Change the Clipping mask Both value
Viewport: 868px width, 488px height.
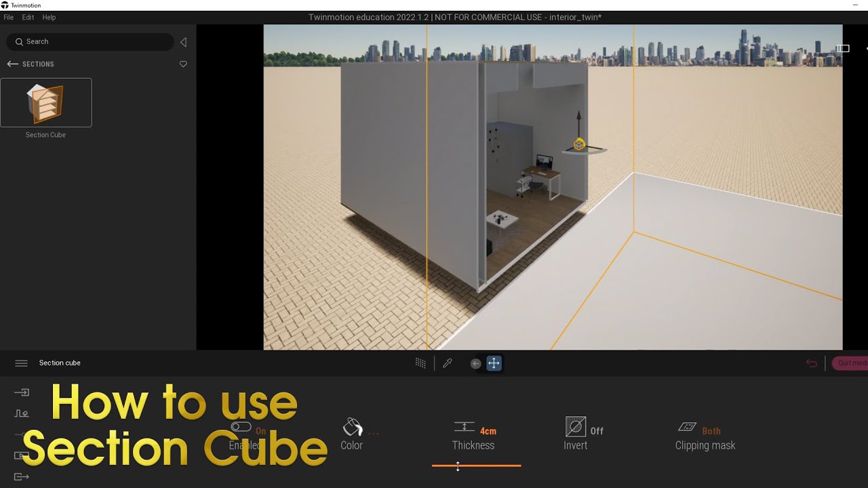711,431
